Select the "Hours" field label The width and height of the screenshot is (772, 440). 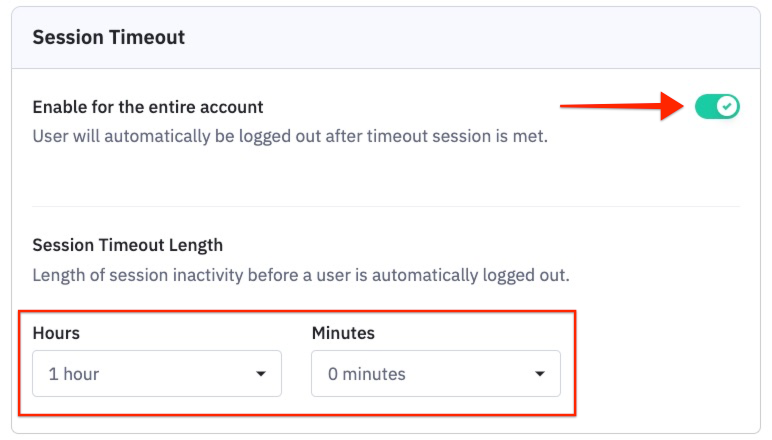pos(56,332)
